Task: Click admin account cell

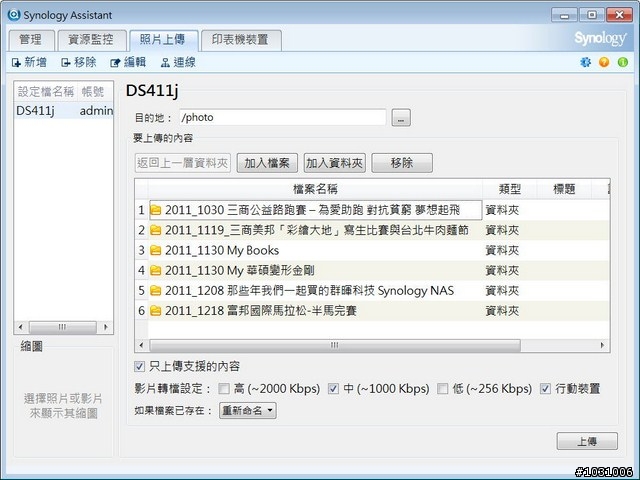Action: point(96,111)
